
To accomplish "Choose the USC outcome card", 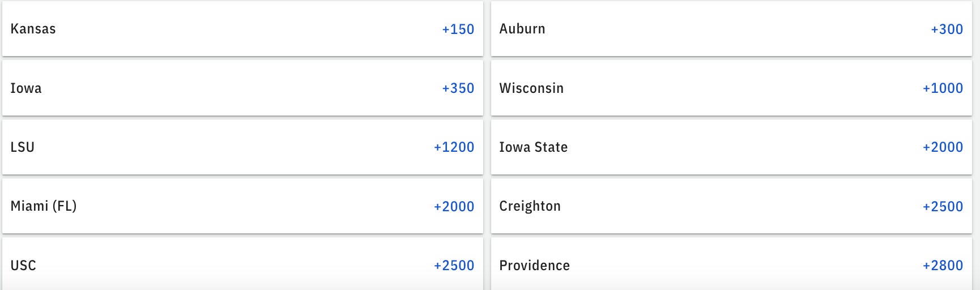I will [242, 264].
